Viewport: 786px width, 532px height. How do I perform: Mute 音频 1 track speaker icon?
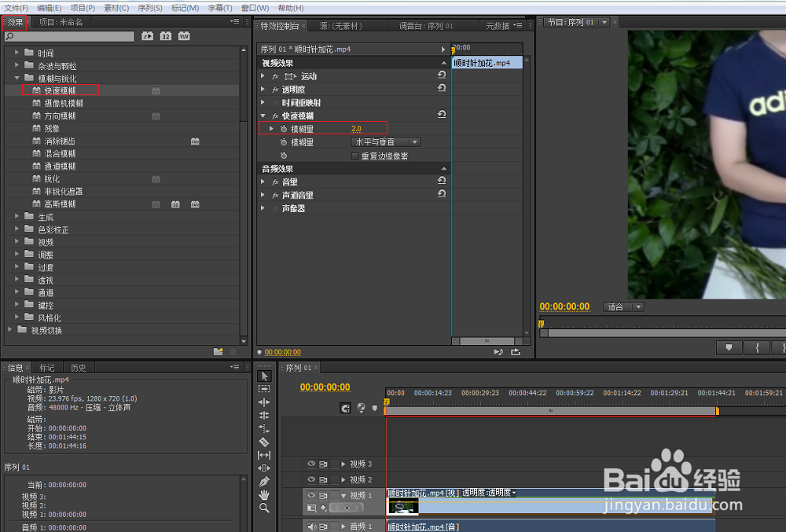pos(311,526)
